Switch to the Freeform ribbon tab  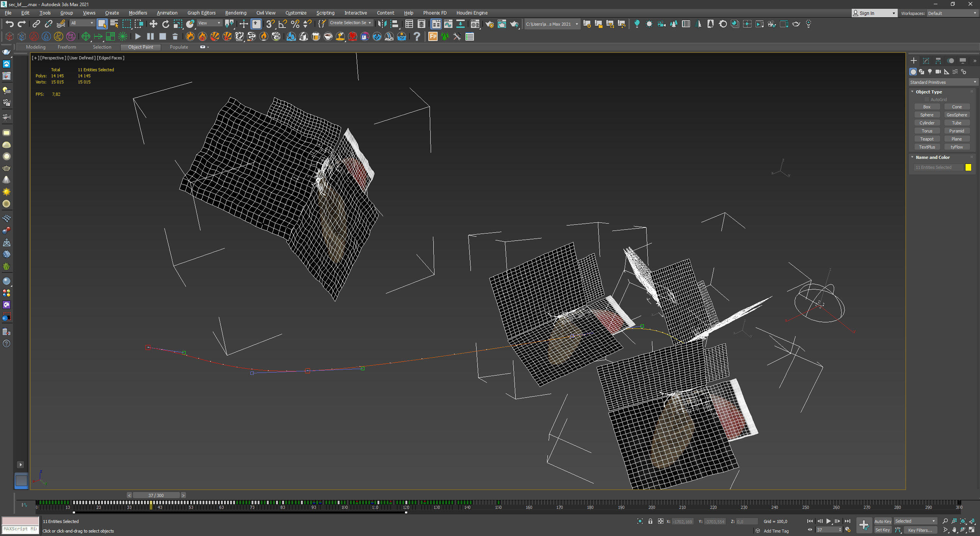tap(67, 47)
